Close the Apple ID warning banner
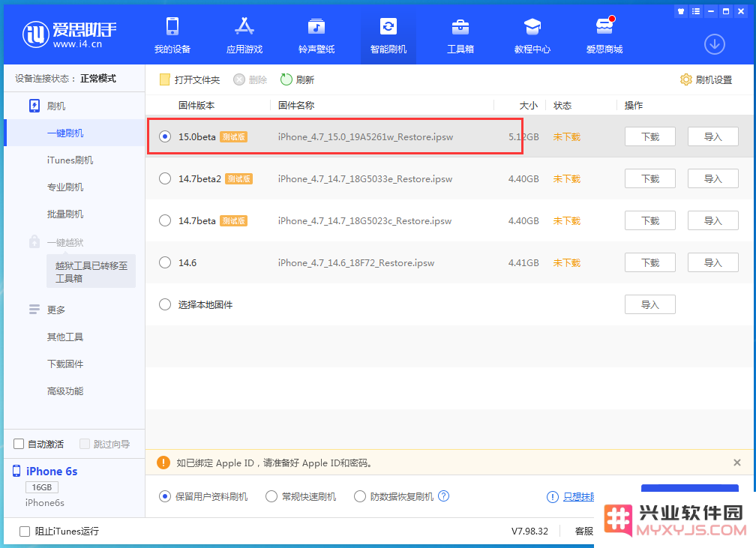756x548 pixels. (736, 463)
